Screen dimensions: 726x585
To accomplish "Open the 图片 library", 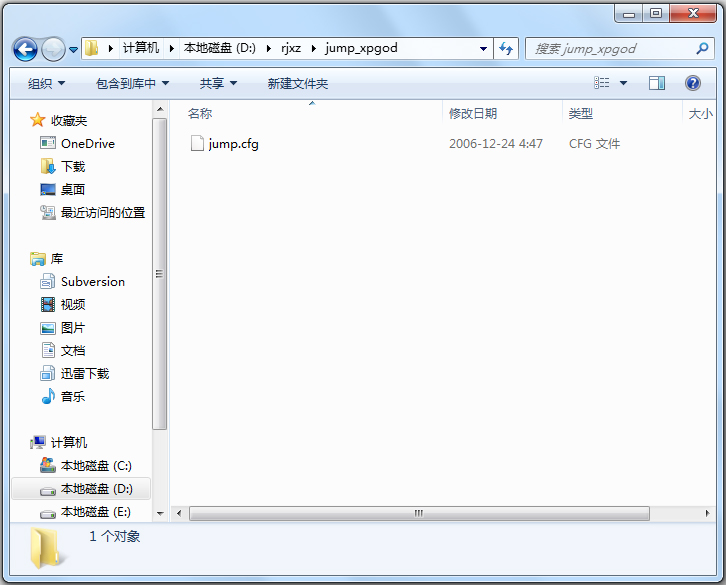I will (73, 328).
